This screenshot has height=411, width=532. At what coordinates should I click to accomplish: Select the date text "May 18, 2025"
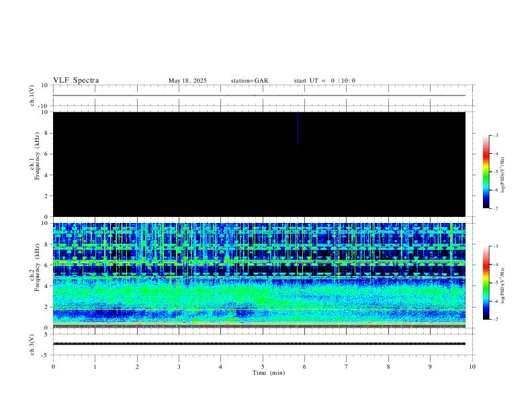187,81
